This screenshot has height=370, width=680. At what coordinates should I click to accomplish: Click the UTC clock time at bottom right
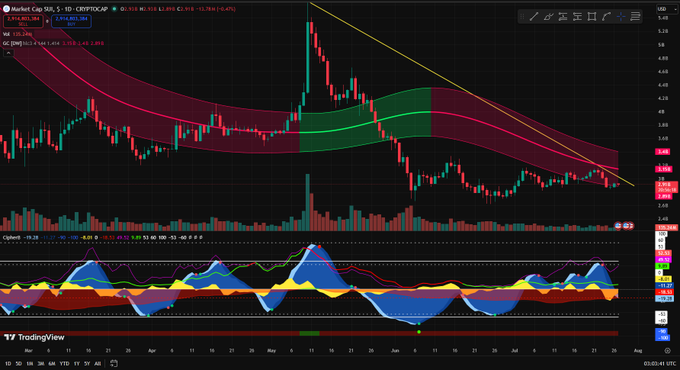point(660,363)
